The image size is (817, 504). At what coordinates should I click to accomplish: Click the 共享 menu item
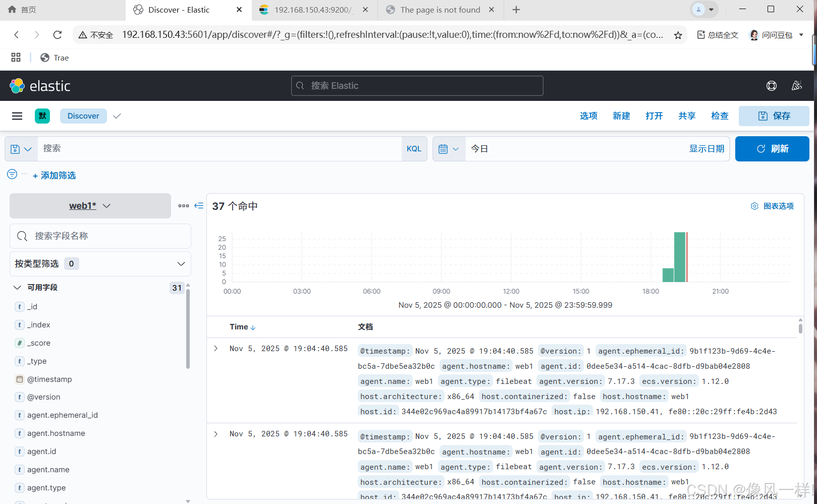[x=687, y=116]
